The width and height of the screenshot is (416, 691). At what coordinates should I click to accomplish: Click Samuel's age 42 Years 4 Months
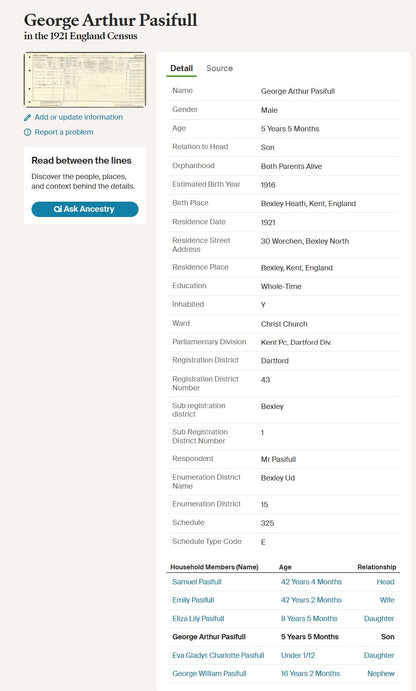click(312, 582)
